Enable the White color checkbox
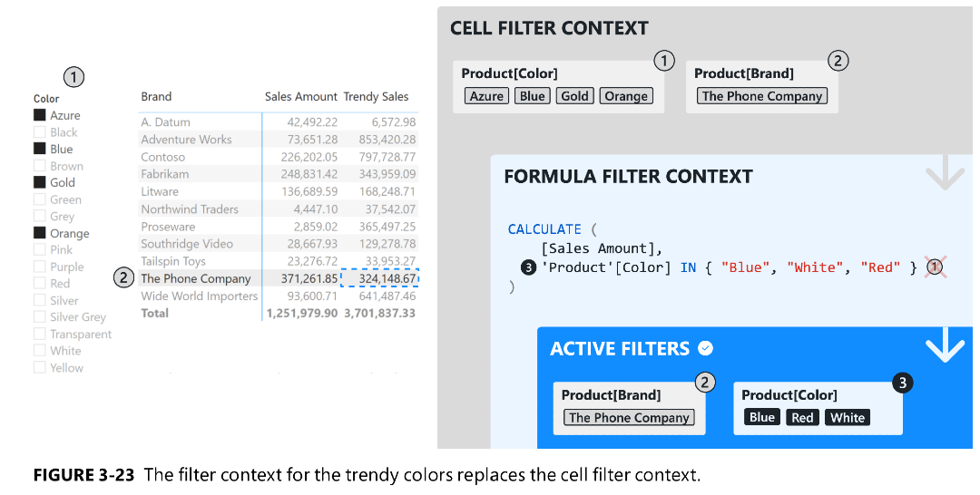 tap(40, 351)
